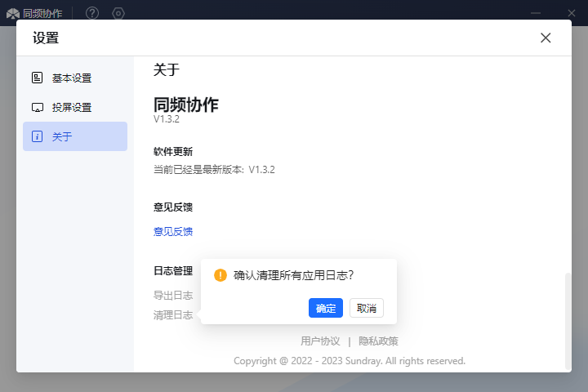Click the bold 同频协作 app name heading

click(186, 105)
